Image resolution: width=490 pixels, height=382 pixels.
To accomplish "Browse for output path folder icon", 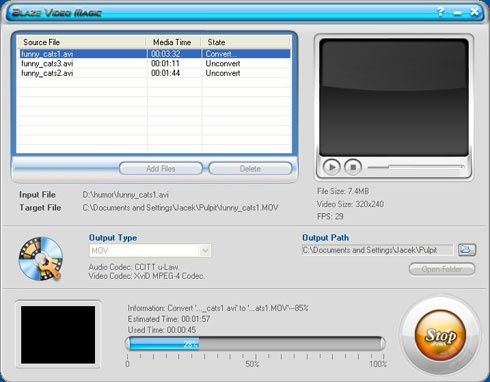I will (467, 250).
